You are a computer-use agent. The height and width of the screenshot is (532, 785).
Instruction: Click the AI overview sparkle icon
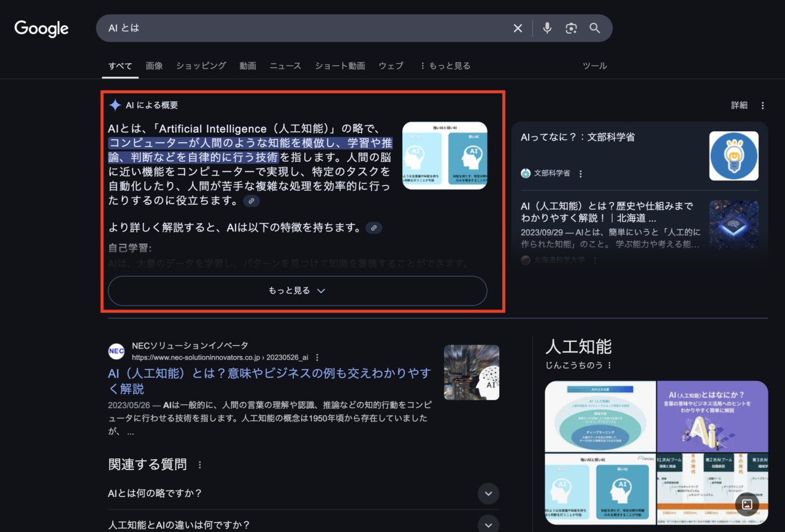click(115, 105)
